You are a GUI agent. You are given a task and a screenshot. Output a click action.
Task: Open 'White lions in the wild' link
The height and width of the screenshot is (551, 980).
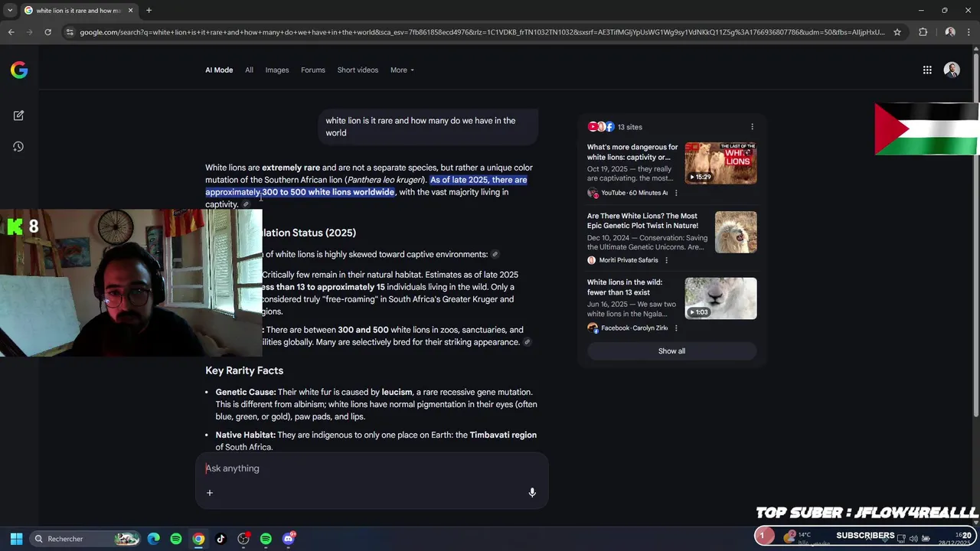coord(625,287)
